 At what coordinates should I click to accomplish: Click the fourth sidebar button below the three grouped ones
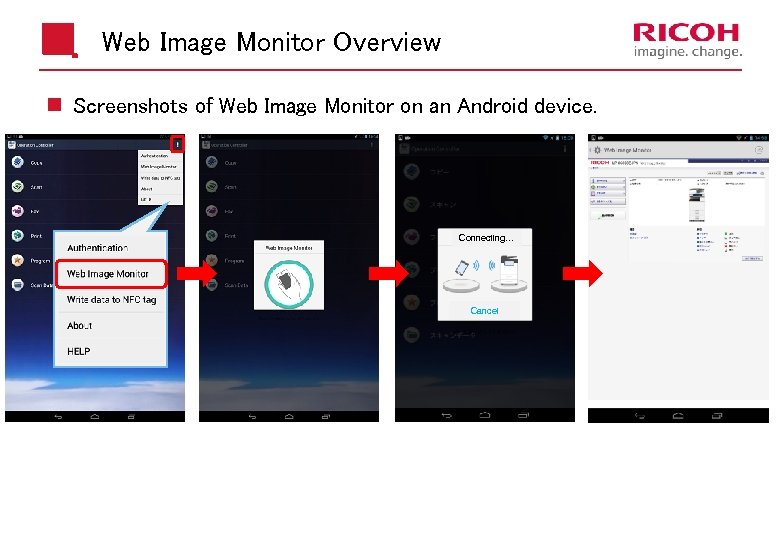coord(608,201)
